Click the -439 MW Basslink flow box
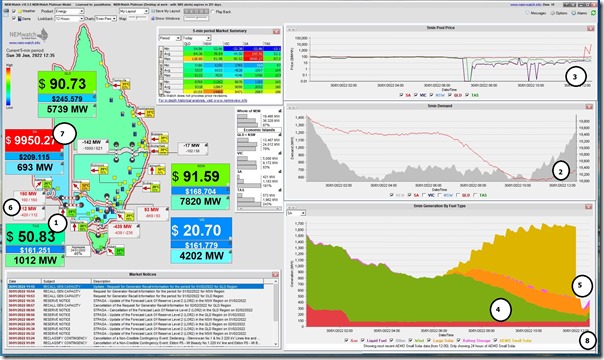This screenshot has height=360, width=604. click(123, 229)
